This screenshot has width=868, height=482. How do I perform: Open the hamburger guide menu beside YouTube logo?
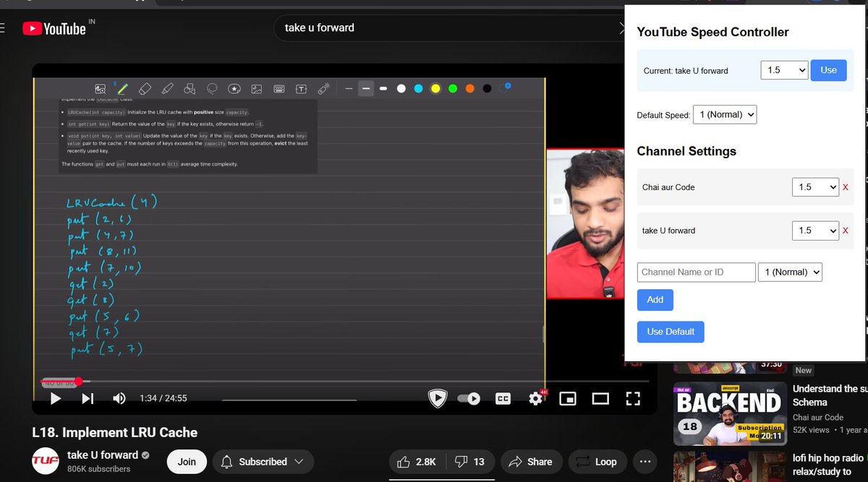tap(2, 28)
